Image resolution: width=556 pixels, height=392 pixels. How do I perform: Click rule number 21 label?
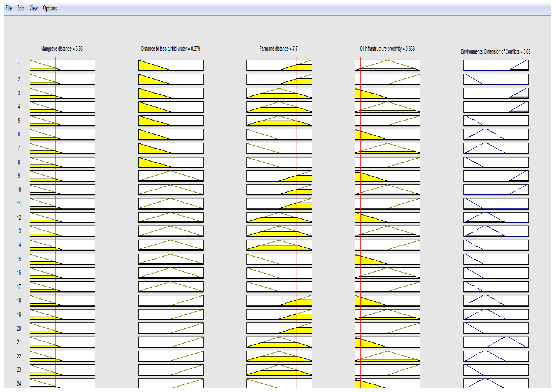click(x=19, y=342)
